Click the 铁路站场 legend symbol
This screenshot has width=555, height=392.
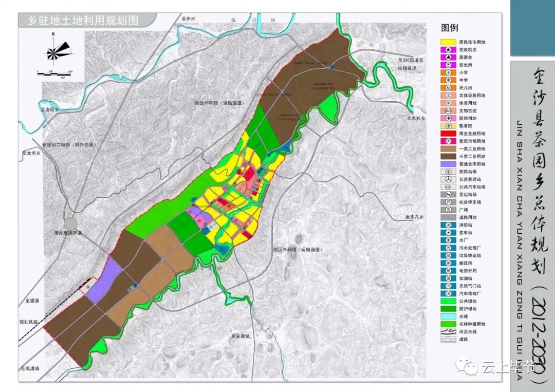pos(448,172)
